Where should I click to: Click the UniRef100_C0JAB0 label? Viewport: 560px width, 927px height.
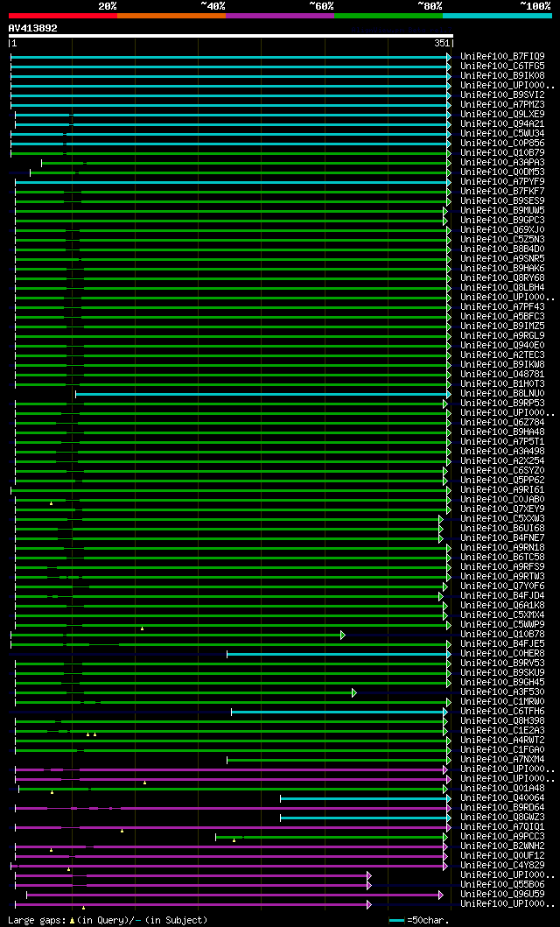(503, 499)
